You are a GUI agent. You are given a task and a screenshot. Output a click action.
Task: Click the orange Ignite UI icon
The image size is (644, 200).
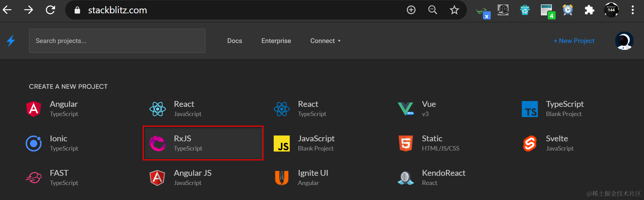tap(282, 178)
